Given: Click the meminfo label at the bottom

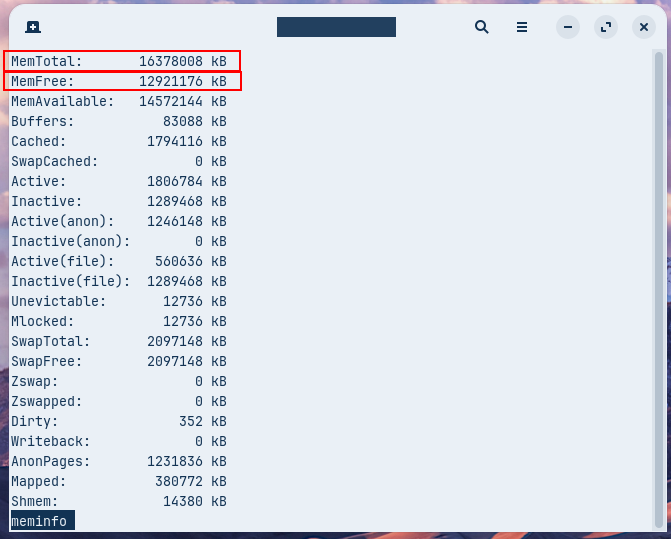Looking at the screenshot, I should pyautogui.click(x=39, y=521).
